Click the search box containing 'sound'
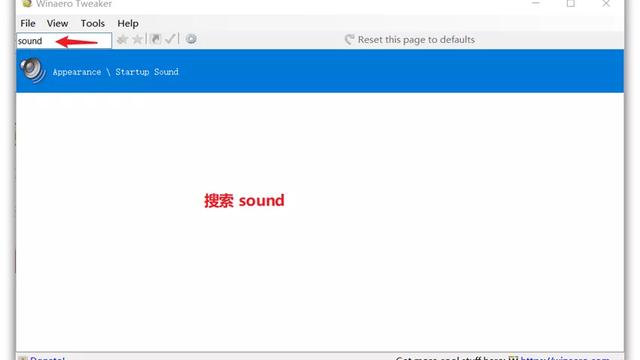The height and width of the screenshot is (360, 640). pyautogui.click(x=64, y=41)
